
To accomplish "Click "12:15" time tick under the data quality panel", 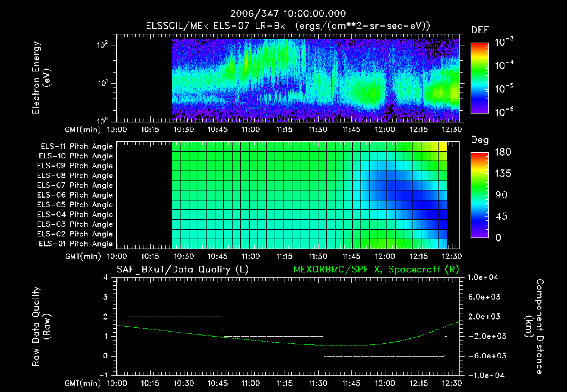I will pyautogui.click(x=419, y=383).
